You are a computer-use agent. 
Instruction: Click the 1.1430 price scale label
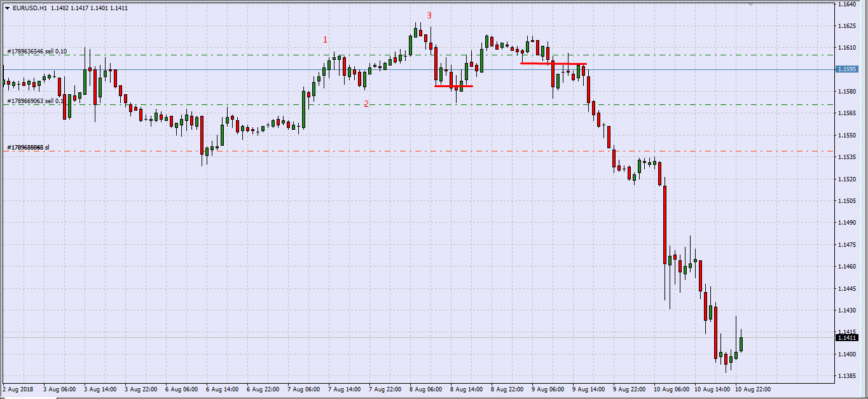coord(846,311)
